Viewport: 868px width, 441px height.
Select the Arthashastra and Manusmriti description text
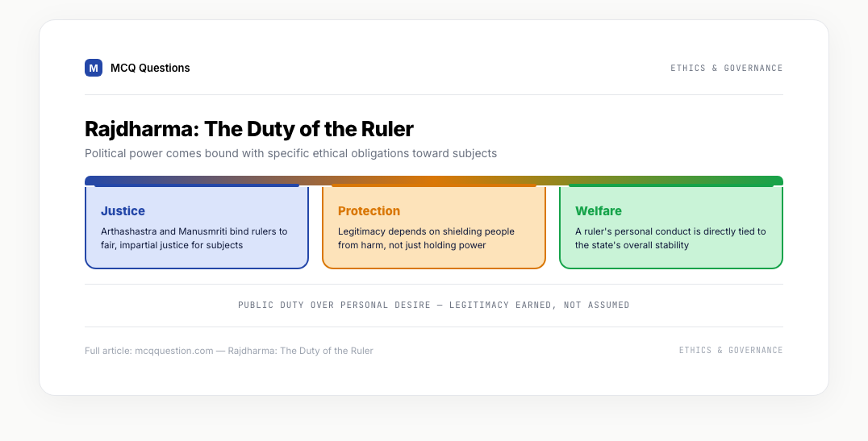coord(194,238)
